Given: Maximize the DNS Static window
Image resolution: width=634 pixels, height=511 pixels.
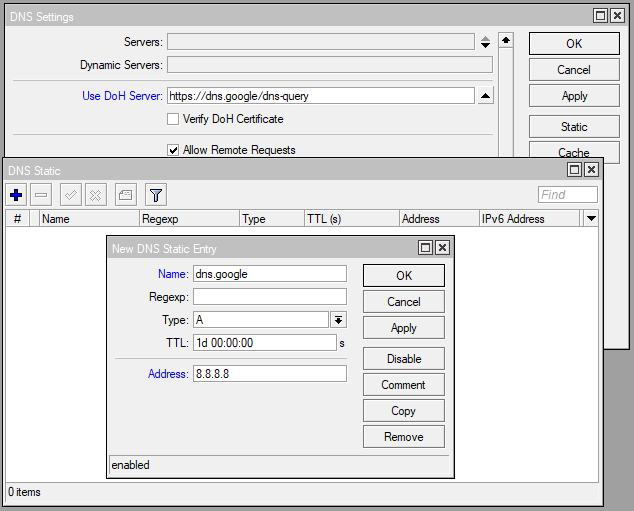Looking at the screenshot, I should point(574,169).
